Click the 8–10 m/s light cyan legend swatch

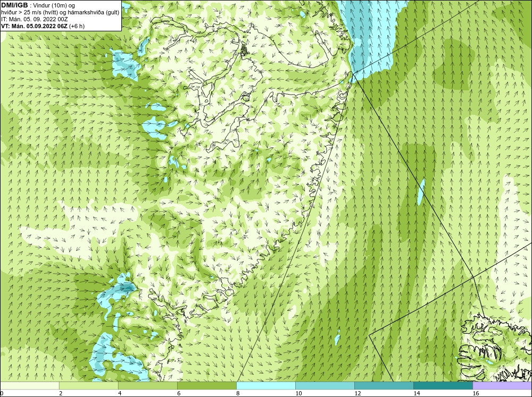coord(265,386)
